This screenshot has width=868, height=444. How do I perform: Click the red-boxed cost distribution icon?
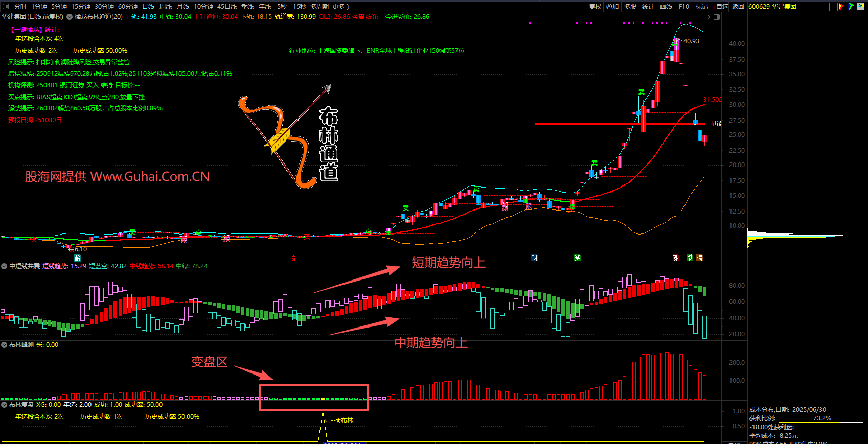tap(833, 7)
